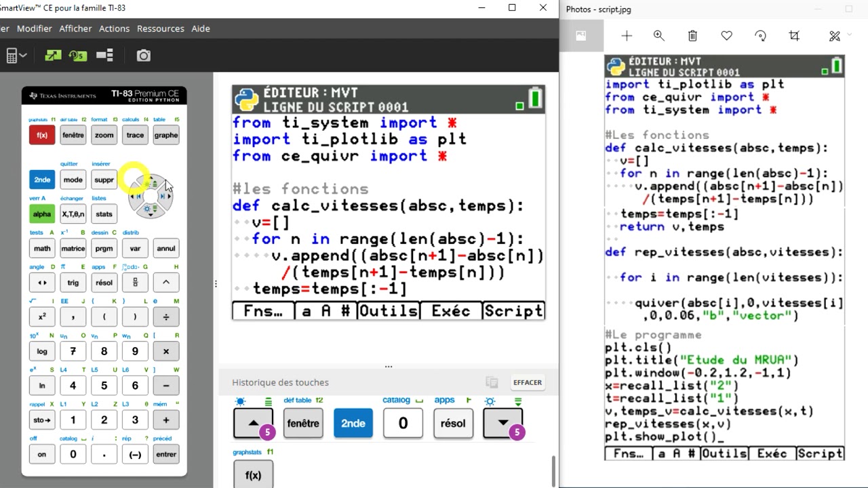Click the delete trash icon in Photos
Screen dimensions: 868x488
click(x=692, y=36)
